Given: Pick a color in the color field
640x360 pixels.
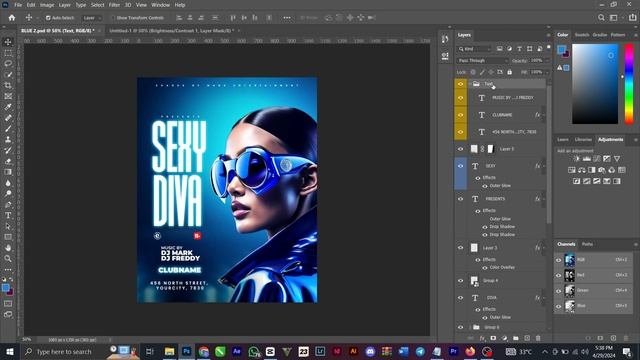Looking at the screenshot, I should (595, 84).
